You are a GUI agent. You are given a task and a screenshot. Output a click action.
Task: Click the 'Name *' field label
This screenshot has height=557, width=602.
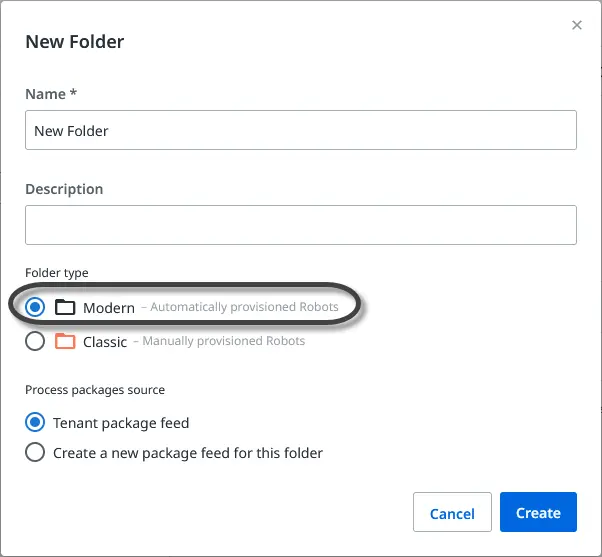51,94
